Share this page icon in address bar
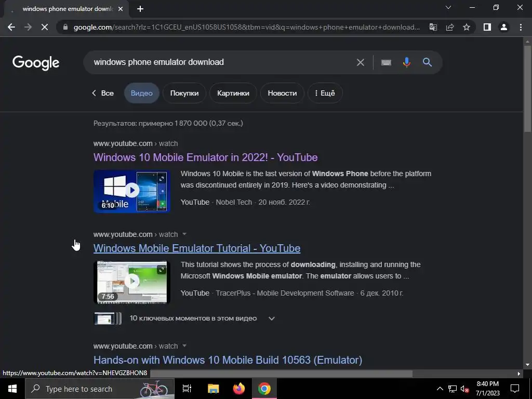 point(450,27)
